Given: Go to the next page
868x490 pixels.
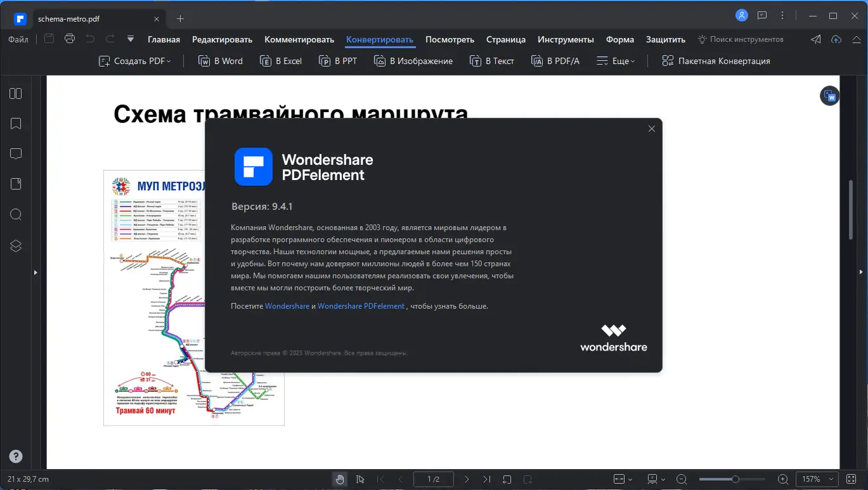Looking at the screenshot, I should coord(467,479).
